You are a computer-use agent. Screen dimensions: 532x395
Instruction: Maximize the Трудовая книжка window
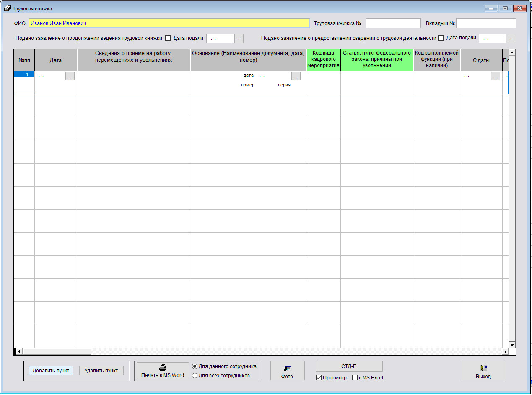pyautogui.click(x=505, y=8)
